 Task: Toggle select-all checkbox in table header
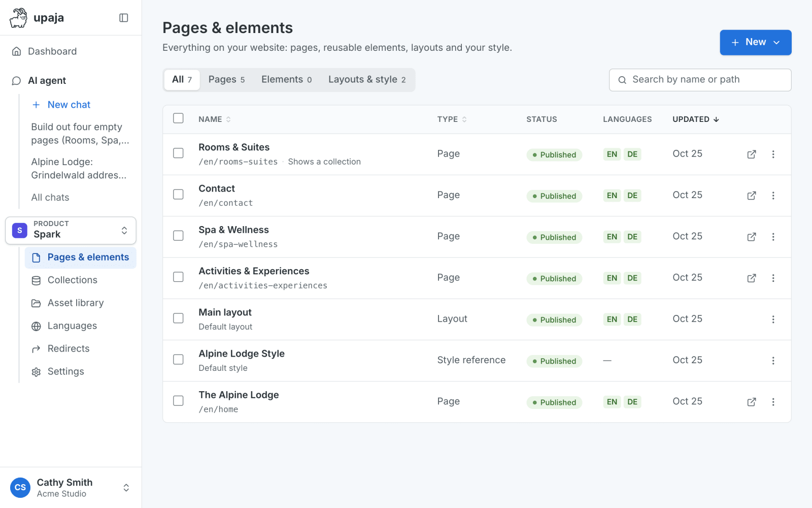(x=178, y=118)
